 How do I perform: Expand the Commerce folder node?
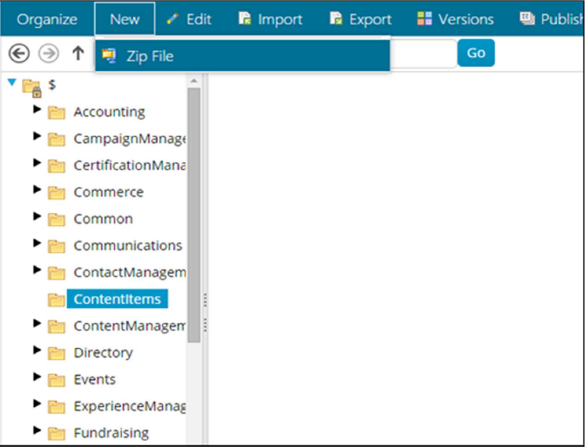coord(37,190)
